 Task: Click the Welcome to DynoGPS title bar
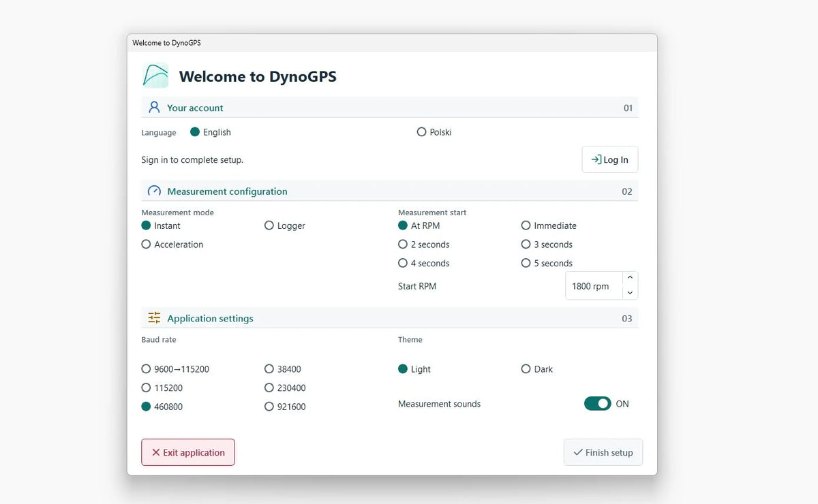click(x=392, y=42)
